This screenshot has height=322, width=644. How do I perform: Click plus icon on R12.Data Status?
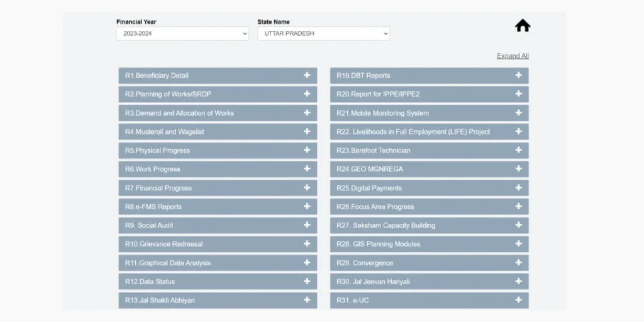[x=307, y=281]
